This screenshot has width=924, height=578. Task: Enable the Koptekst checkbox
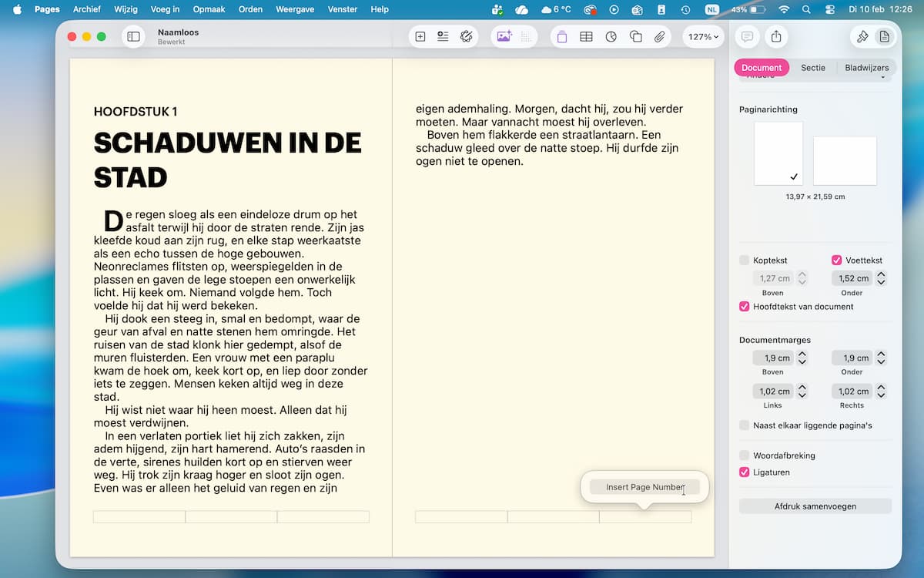744,260
